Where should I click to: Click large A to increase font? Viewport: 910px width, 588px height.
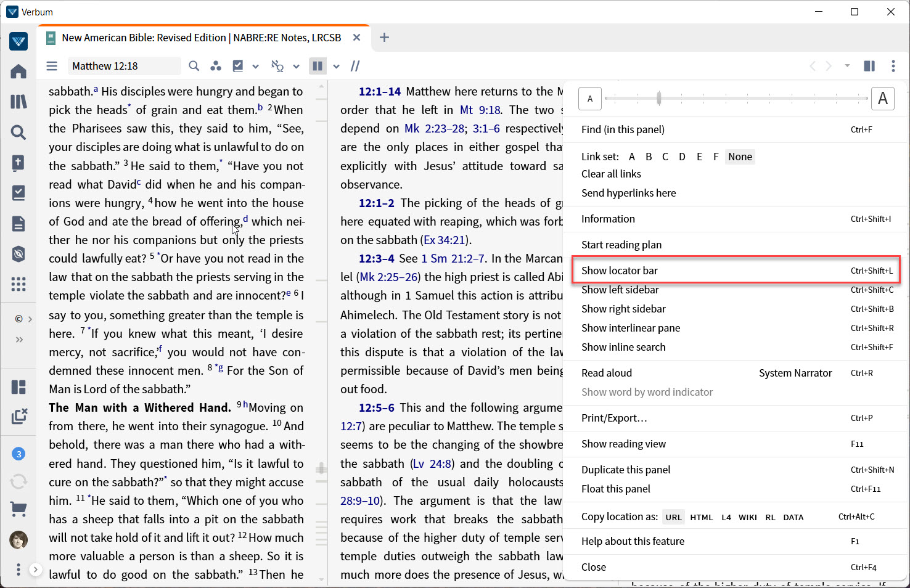882,99
